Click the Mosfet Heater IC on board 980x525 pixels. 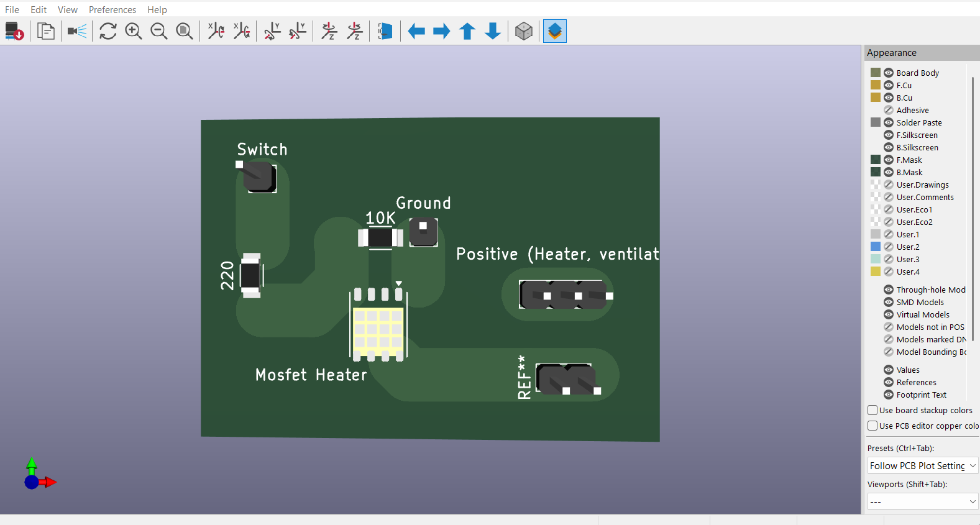pyautogui.click(x=378, y=324)
